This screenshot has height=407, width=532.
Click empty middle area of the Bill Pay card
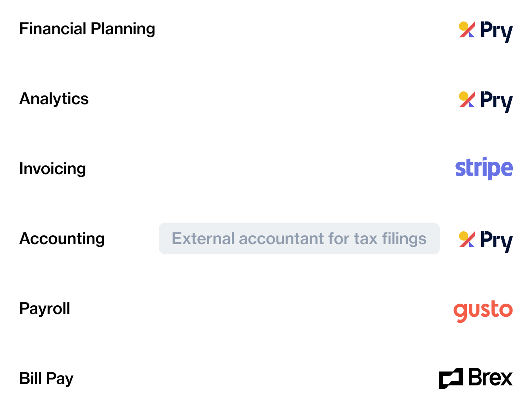click(254, 378)
